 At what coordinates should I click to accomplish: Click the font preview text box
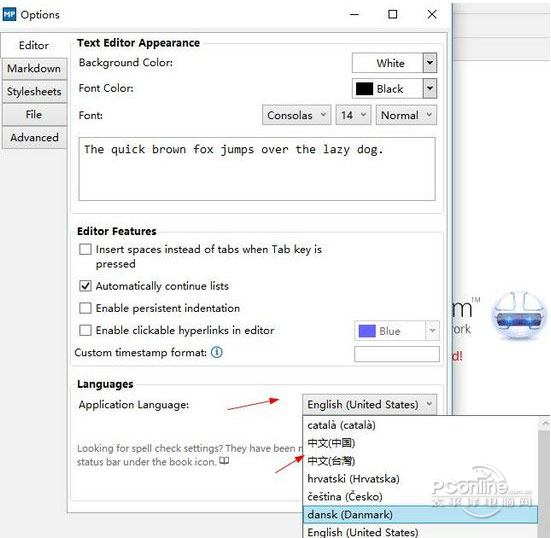[x=257, y=169]
